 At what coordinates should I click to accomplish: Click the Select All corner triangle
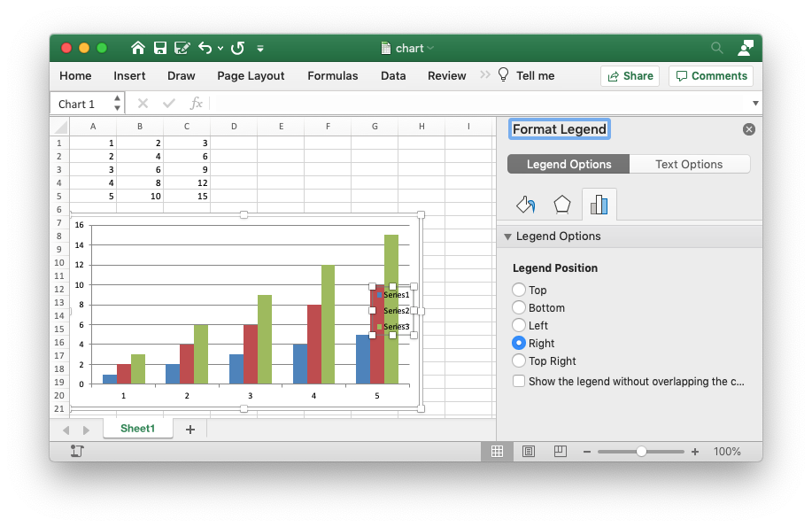pyautogui.click(x=60, y=127)
